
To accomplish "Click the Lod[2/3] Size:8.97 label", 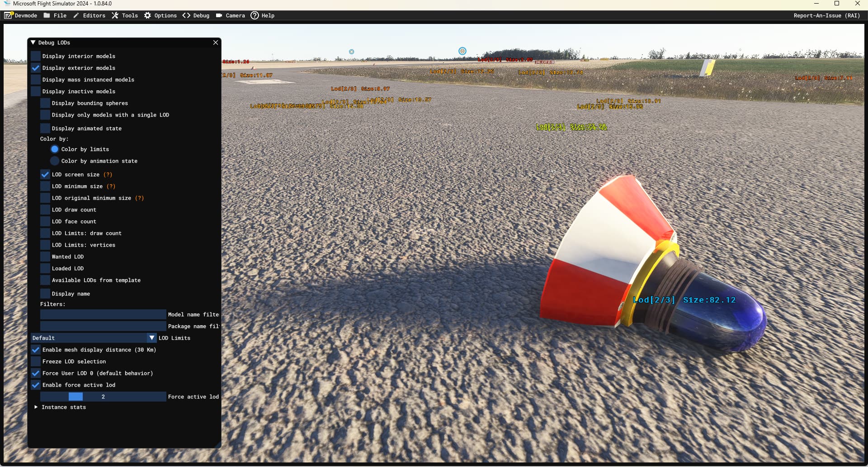I will point(360,89).
